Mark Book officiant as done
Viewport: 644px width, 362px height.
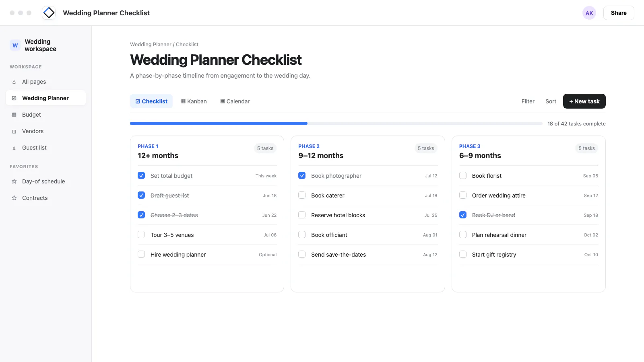click(302, 234)
